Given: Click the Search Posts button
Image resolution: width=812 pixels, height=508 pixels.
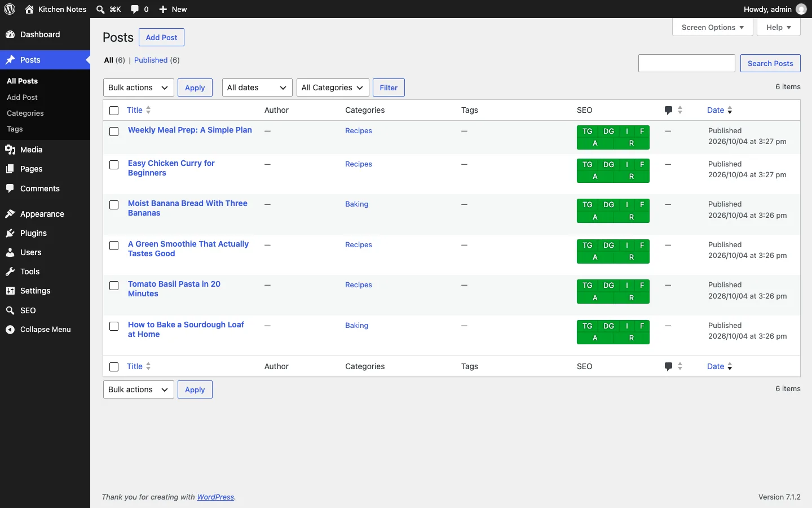Looking at the screenshot, I should pyautogui.click(x=770, y=63).
